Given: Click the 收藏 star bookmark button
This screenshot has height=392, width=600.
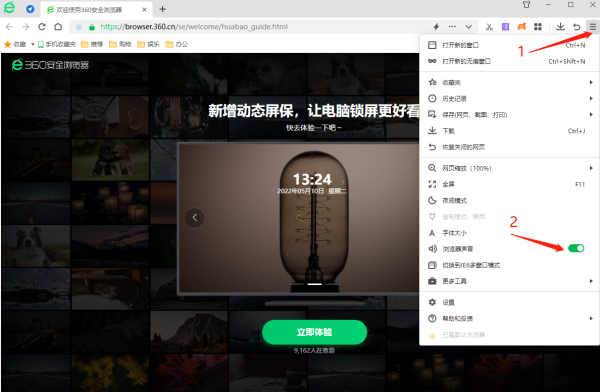Looking at the screenshot, I should pos(15,44).
